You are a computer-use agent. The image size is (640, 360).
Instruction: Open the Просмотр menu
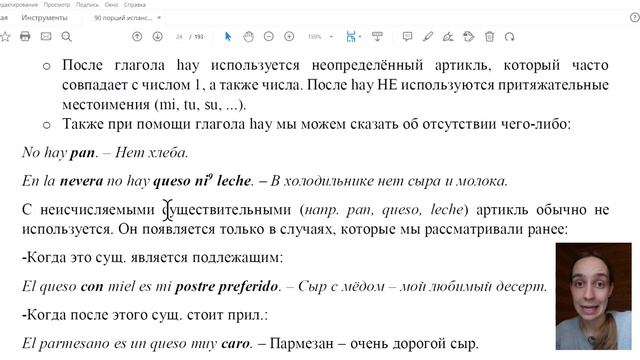coord(57,5)
